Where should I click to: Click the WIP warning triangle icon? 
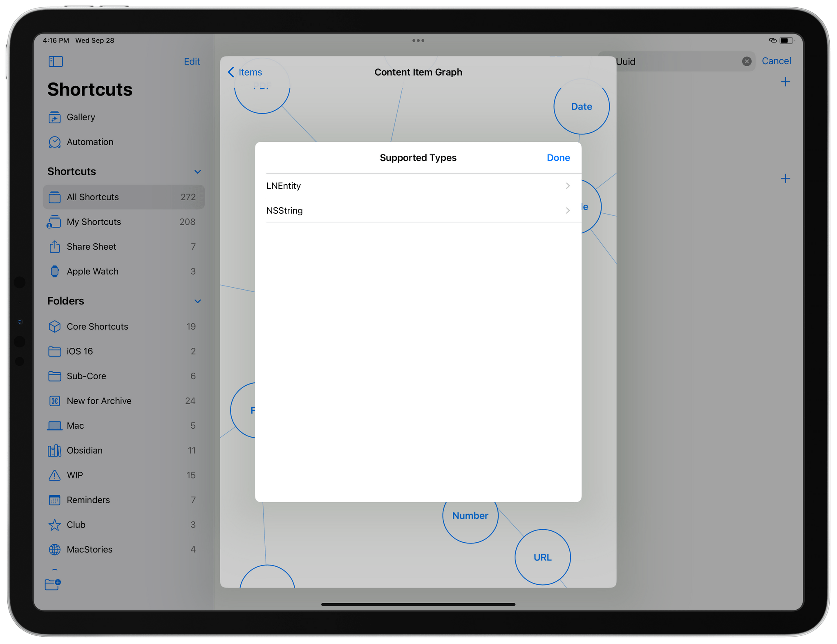[54, 475]
